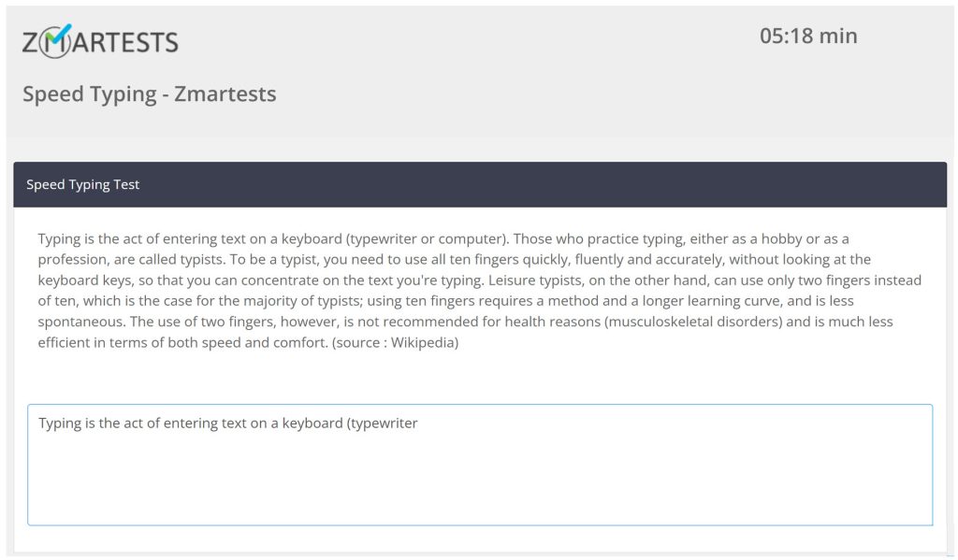
Task: Select the 'Speed Typing Test' panel header
Action: (83, 184)
